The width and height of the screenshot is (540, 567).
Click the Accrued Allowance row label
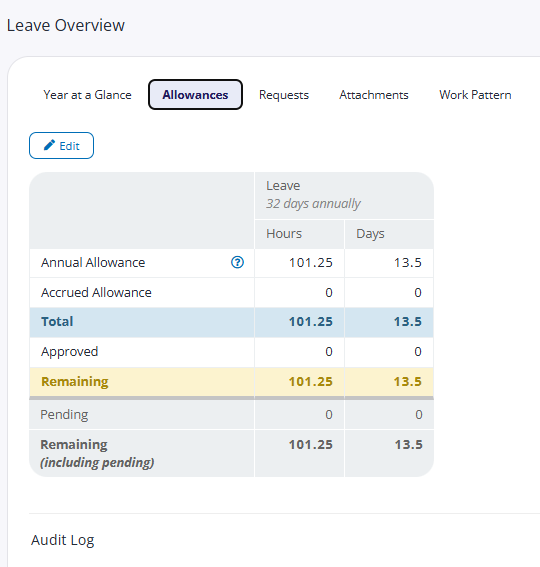click(96, 292)
